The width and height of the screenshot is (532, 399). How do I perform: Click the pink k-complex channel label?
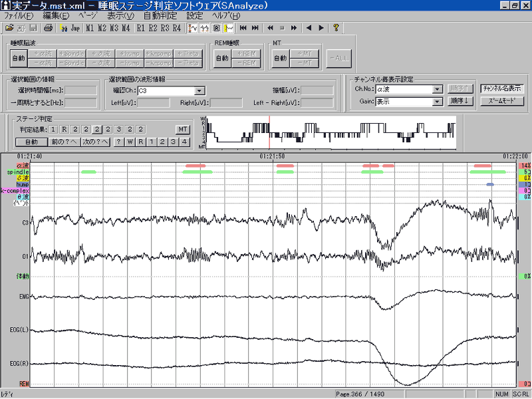coord(15,191)
